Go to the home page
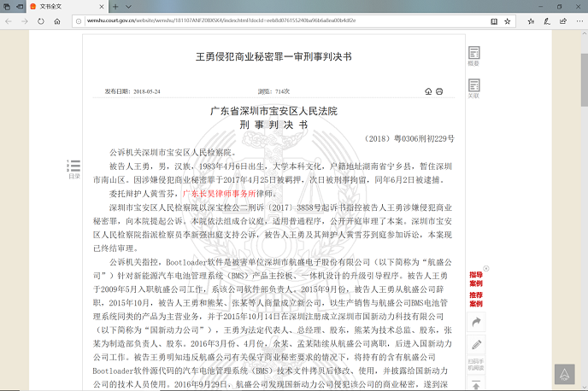This screenshot has height=391, width=588. point(57,21)
